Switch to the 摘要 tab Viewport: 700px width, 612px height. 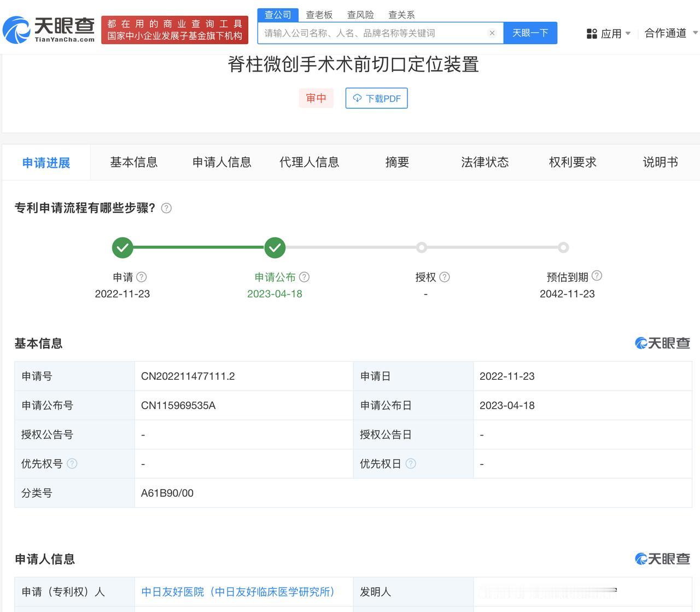point(398,162)
